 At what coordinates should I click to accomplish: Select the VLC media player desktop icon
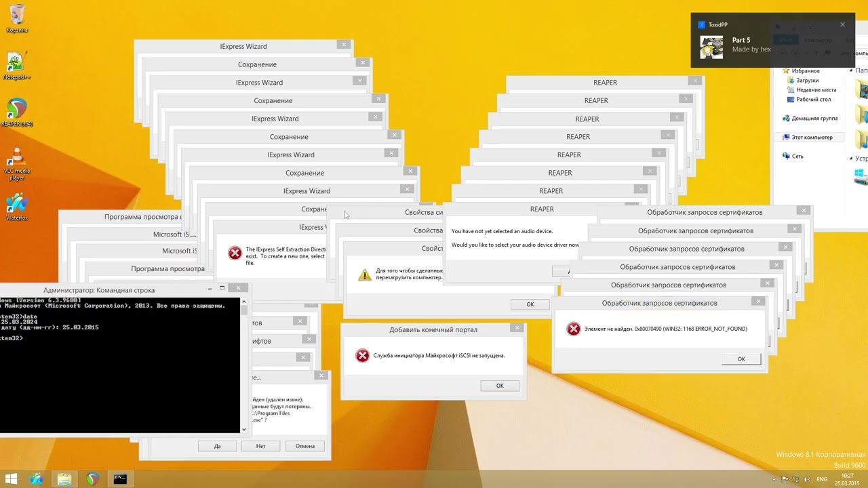click(x=16, y=161)
